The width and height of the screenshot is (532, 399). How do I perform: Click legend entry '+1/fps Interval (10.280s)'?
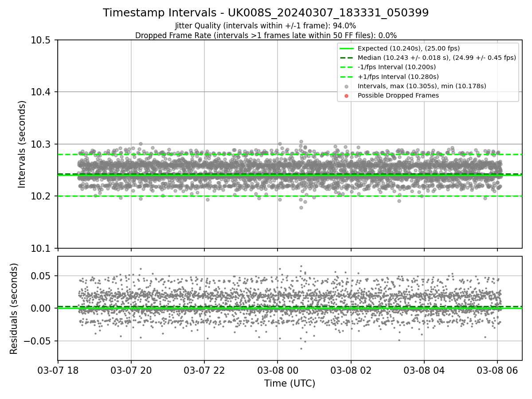click(398, 77)
